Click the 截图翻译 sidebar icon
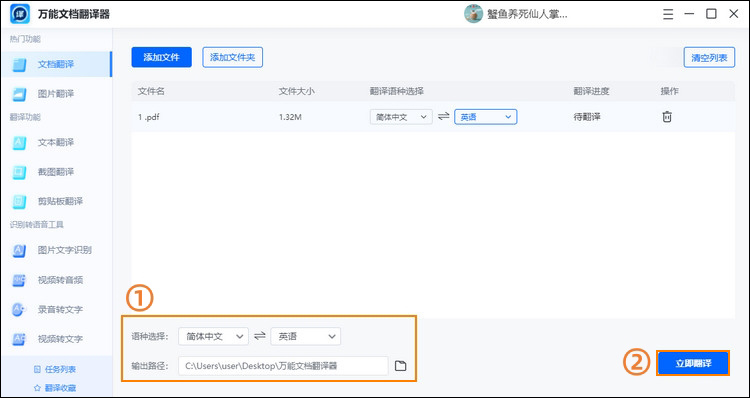750x398 pixels. click(x=19, y=172)
